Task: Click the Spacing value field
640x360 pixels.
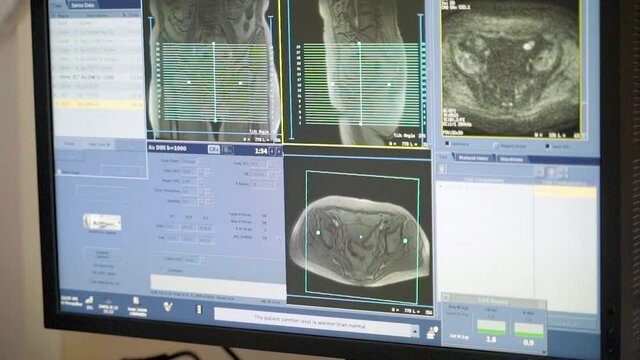Action: click(x=189, y=202)
